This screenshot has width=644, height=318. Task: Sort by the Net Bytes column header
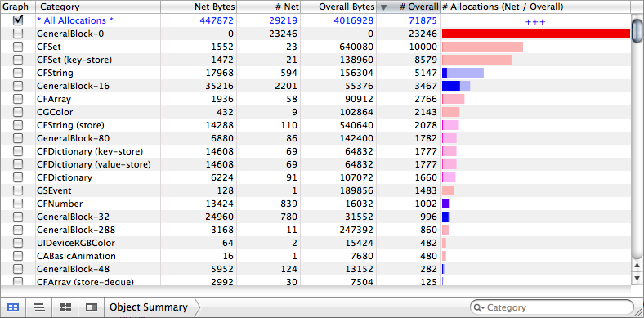point(199,7)
